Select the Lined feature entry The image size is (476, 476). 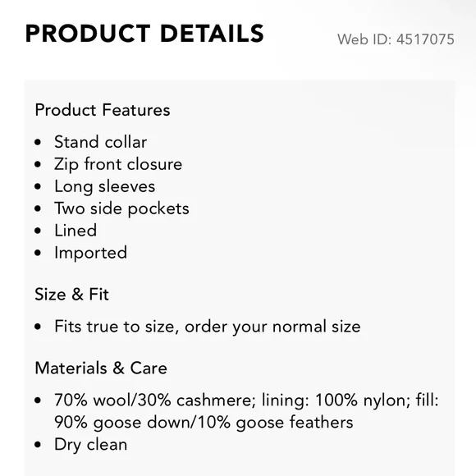pyautogui.click(x=76, y=230)
